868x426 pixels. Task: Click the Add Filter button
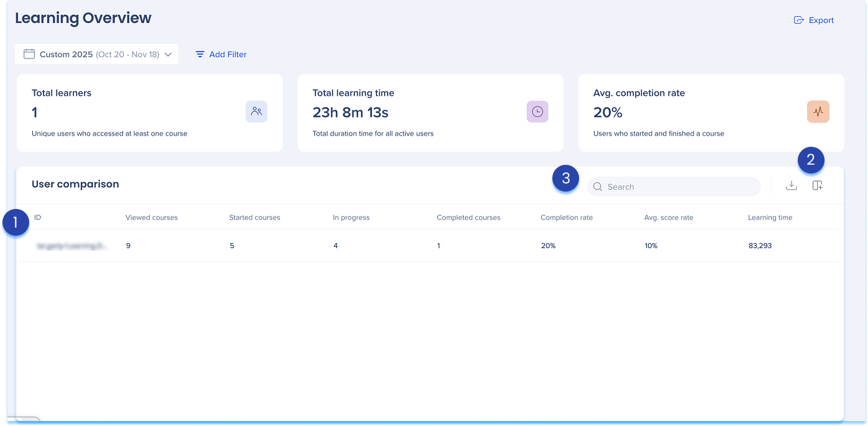221,55
